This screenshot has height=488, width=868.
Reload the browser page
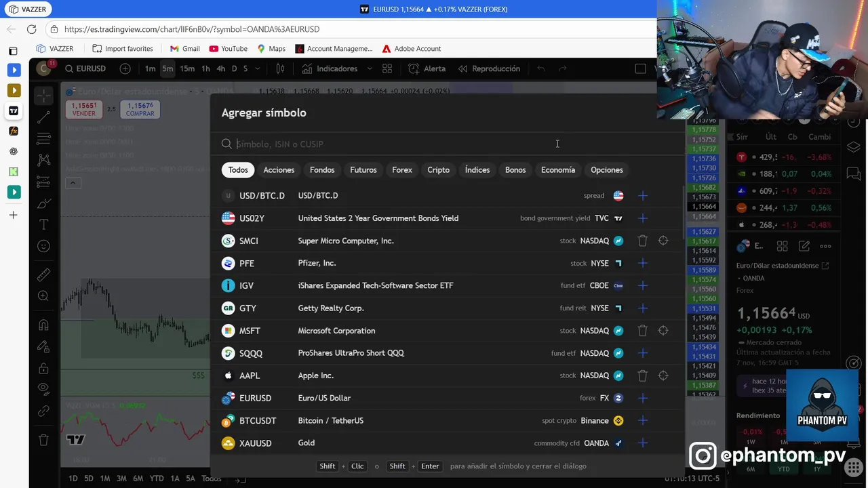coord(31,29)
